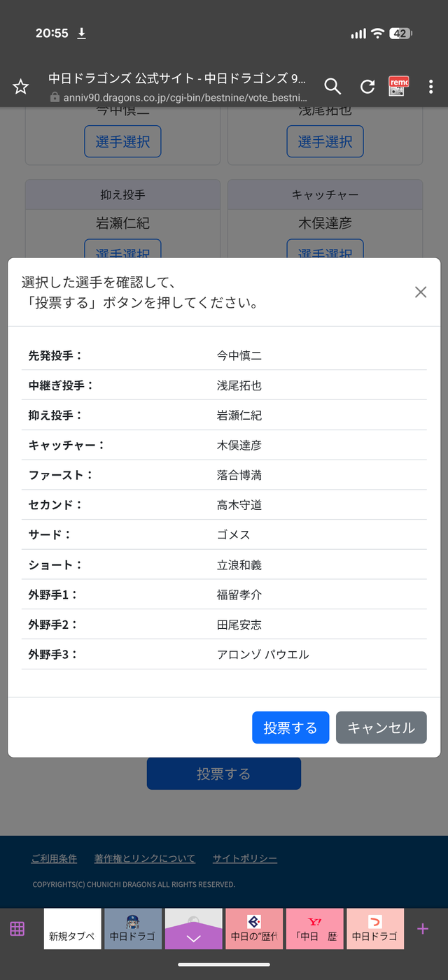Switch to the 新規タブペ tab
Viewport: 448px width, 980px height.
[x=73, y=929]
